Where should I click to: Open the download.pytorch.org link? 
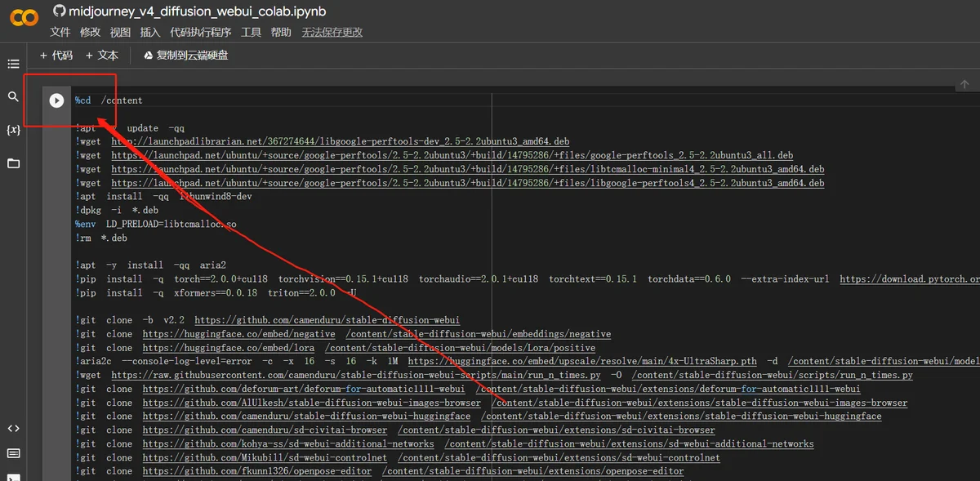coord(910,278)
